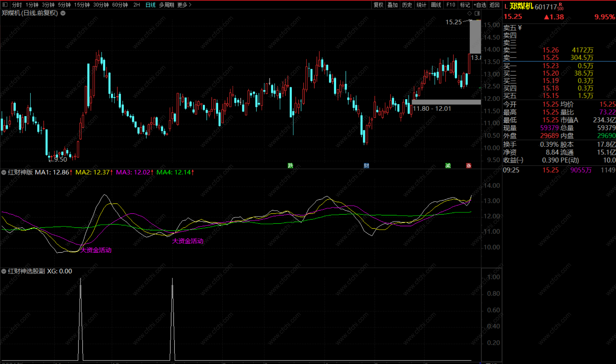This screenshot has height=364, width=616.
Task: Toggle right panel icon above price axis
Action: [477, 13]
